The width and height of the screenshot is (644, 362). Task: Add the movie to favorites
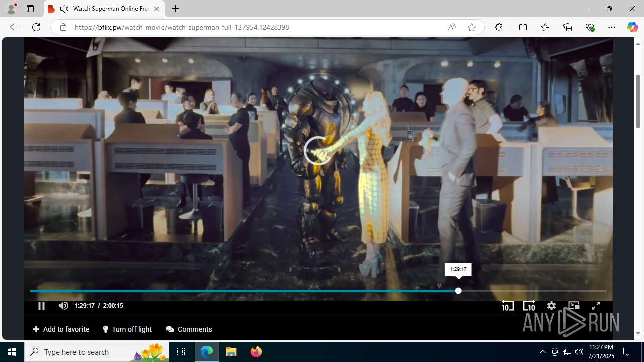[61, 329]
